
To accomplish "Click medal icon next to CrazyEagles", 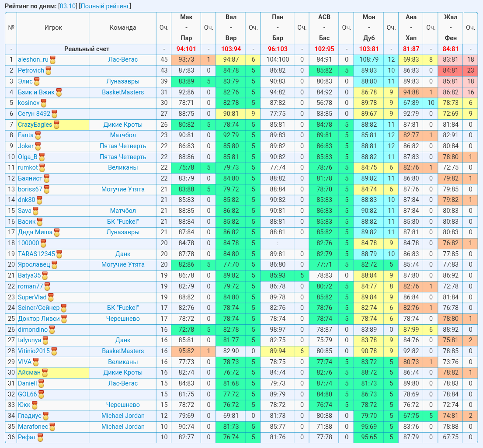I will [56, 125].
